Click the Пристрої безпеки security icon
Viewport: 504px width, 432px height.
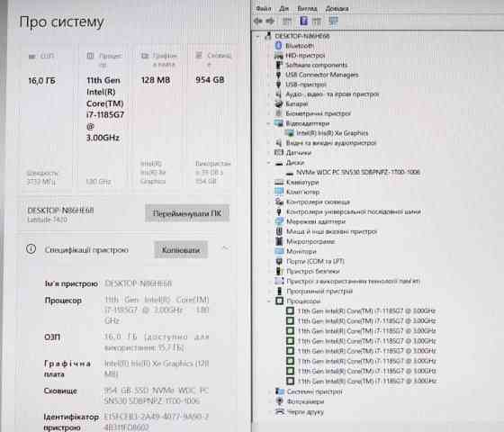(279, 271)
